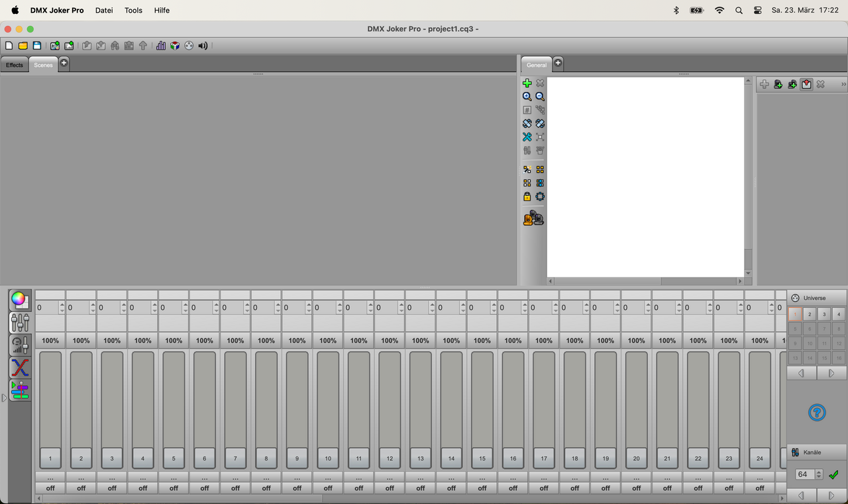The image size is (848, 504).
Task: Click the channel 20 fader handle
Action: pyautogui.click(x=636, y=458)
